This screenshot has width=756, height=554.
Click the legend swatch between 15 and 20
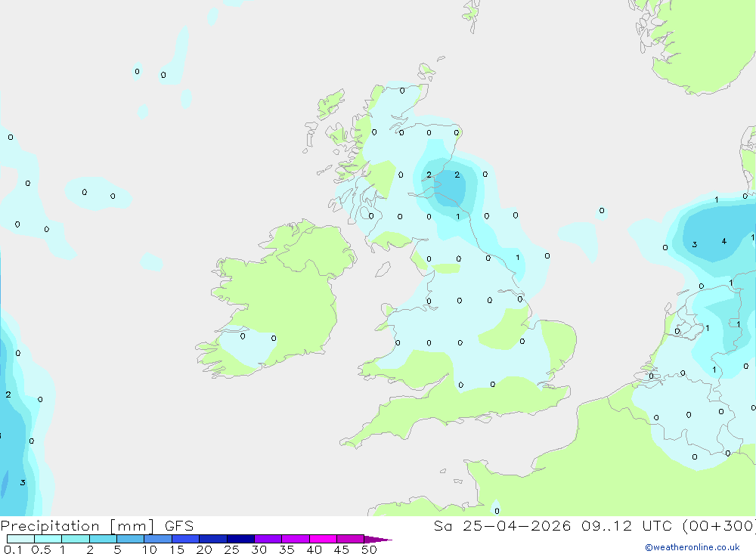(x=186, y=539)
